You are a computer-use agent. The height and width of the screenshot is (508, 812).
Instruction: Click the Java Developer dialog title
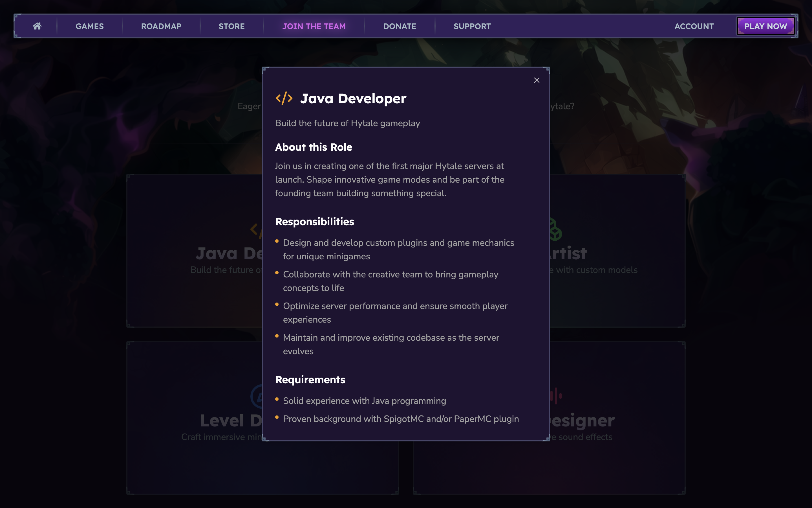pyautogui.click(x=353, y=99)
